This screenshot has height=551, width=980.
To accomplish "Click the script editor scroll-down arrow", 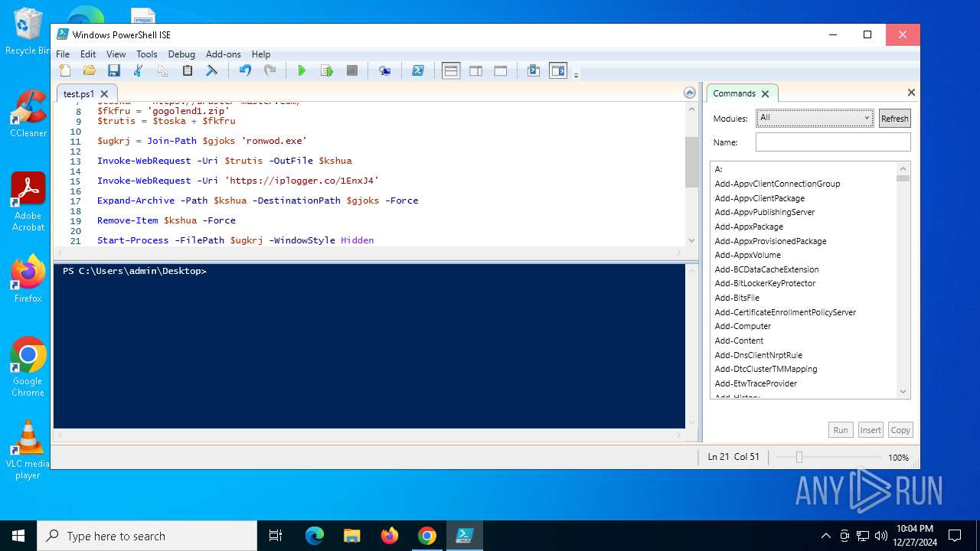I will [691, 240].
